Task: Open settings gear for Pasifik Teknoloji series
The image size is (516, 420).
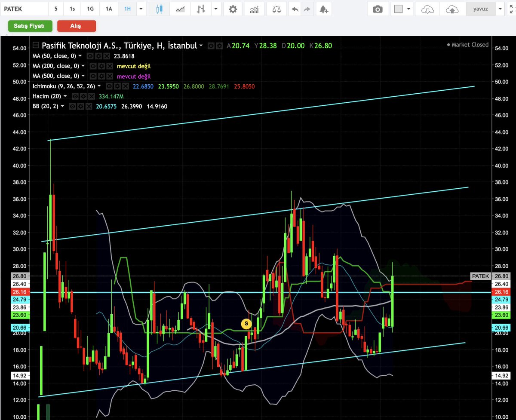Action: click(219, 46)
